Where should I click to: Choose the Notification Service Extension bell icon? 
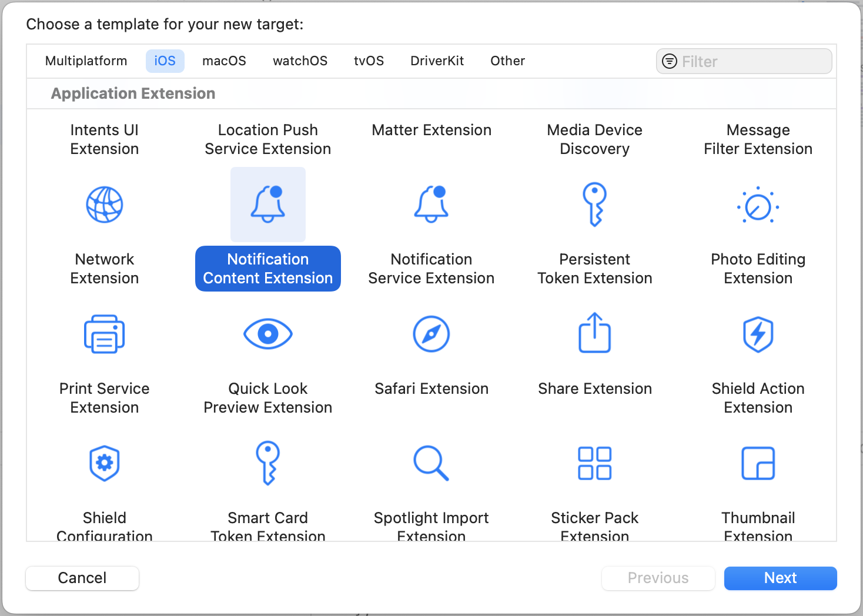431,205
